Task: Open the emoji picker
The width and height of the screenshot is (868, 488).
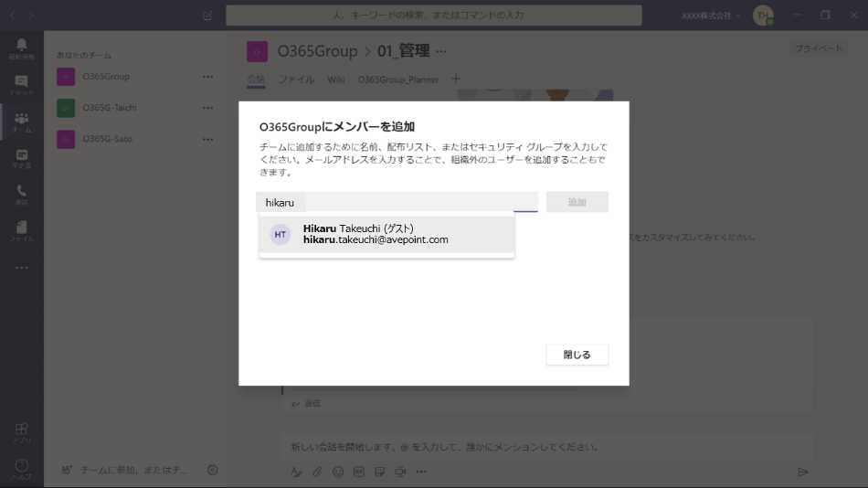Action: [338, 472]
